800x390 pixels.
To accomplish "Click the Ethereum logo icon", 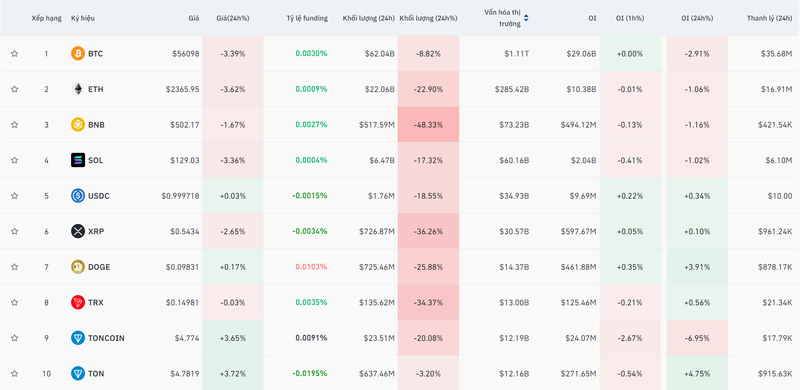I will click(78, 89).
